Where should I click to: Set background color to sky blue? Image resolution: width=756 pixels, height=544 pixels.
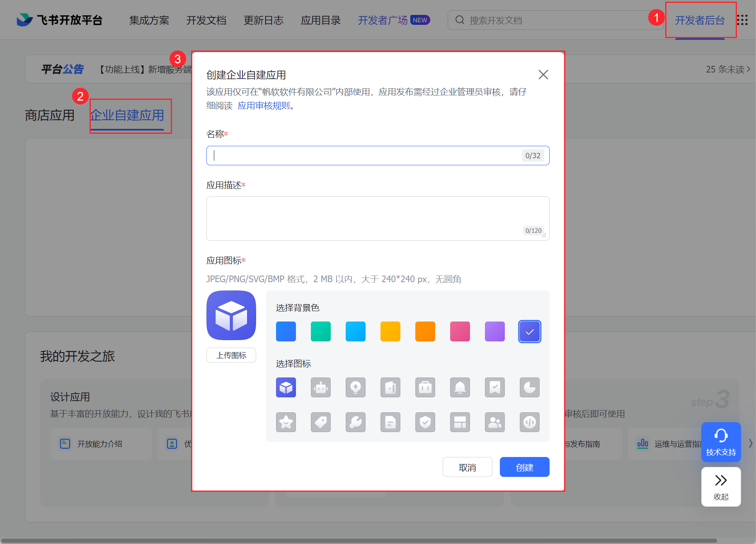tap(356, 331)
